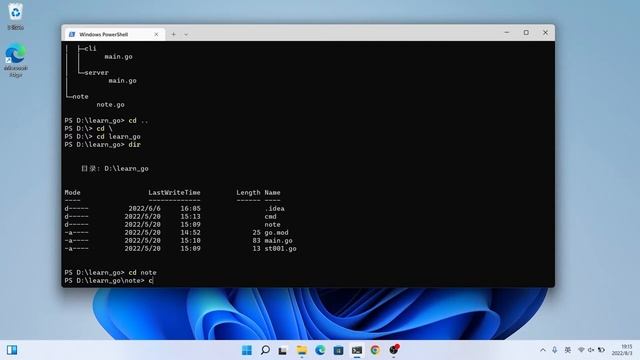Image resolution: width=640 pixels, height=360 pixels.
Task: Close the PowerShell window
Action: coord(545,32)
